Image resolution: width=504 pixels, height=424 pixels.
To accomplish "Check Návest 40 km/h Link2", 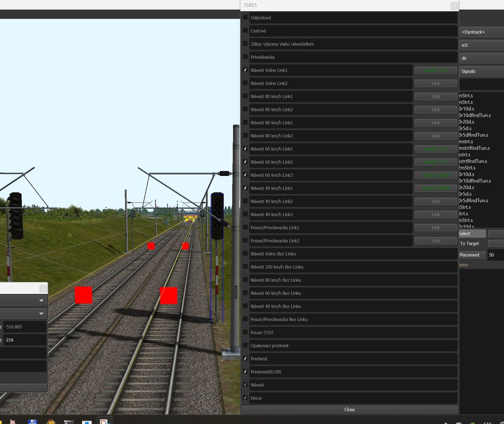I will coord(245,201).
